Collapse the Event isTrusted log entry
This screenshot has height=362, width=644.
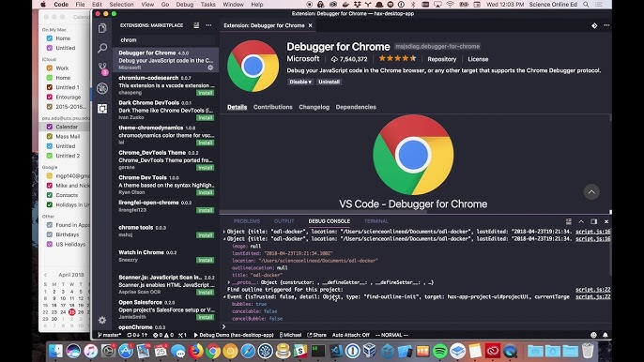pyautogui.click(x=224, y=296)
